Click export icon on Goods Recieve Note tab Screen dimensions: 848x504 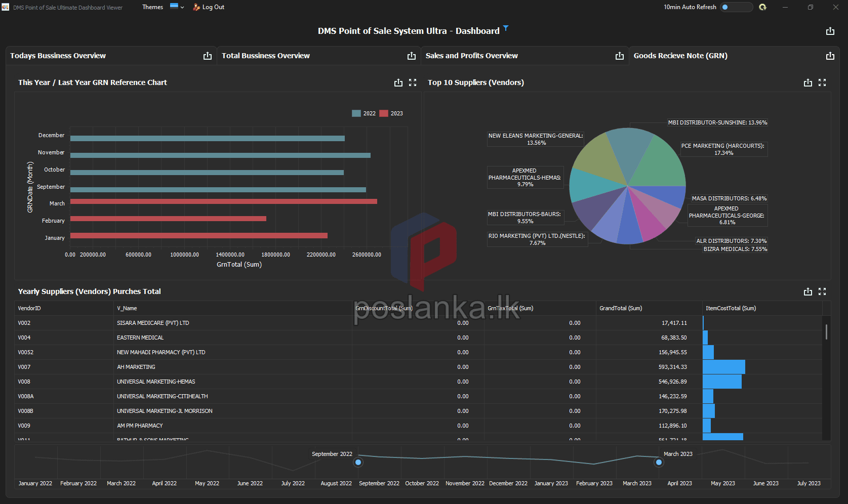point(830,56)
